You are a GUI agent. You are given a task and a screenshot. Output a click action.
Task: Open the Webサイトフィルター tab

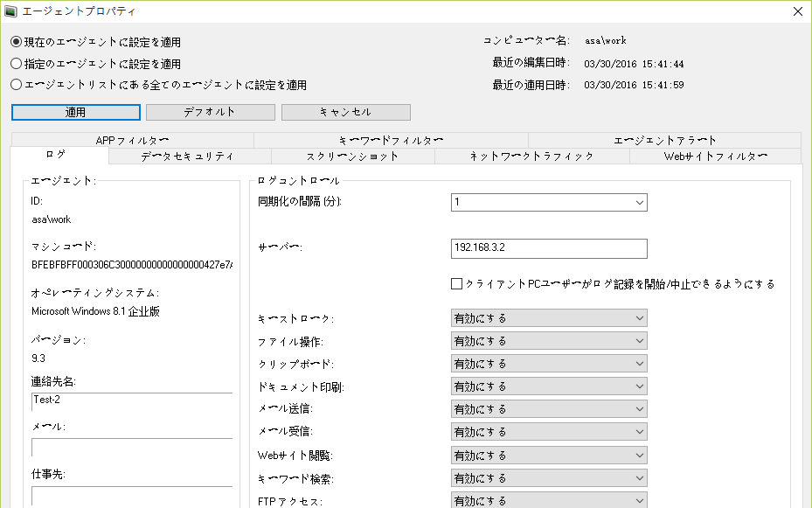pyautogui.click(x=715, y=157)
